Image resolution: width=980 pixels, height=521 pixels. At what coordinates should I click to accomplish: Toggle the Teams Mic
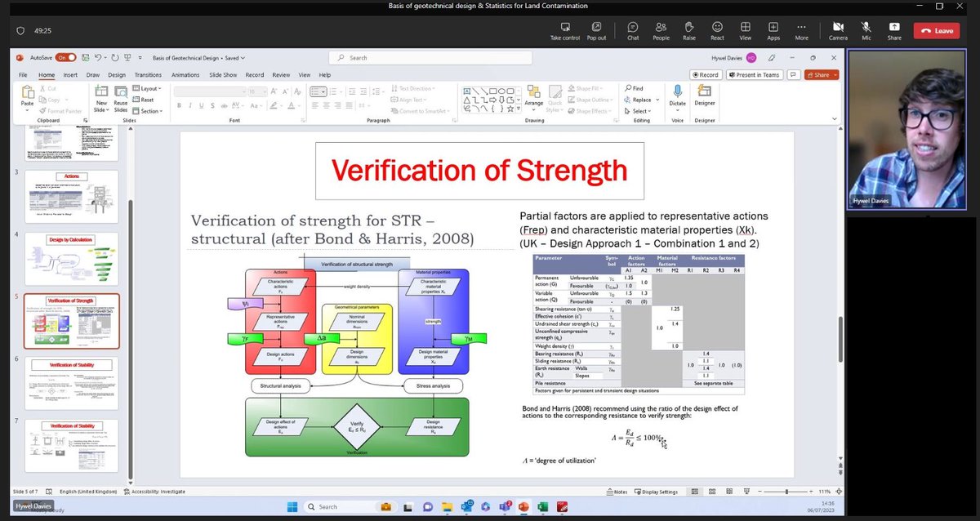(x=866, y=30)
